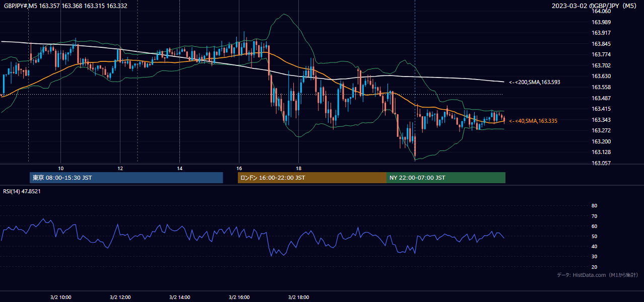Click the 2023-03-02 GBP/JPY (M5) chart title
Image resolution: width=644 pixels, height=302 pixels.
[595, 6]
